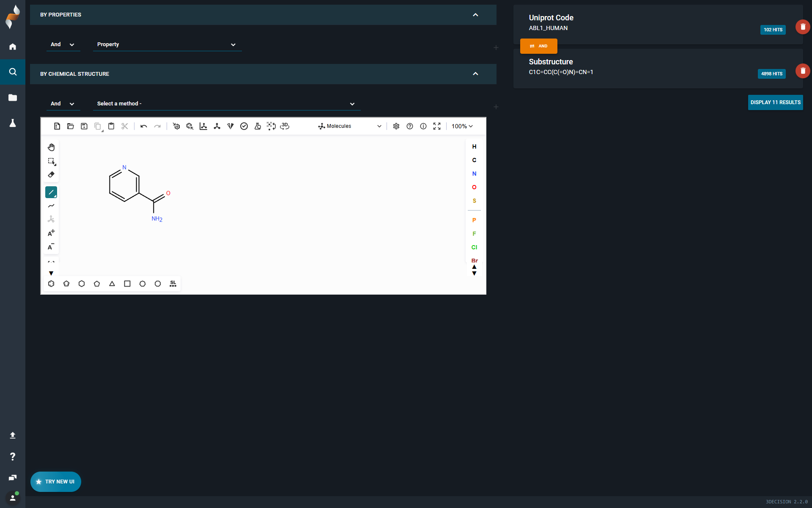Viewport: 812px width, 508px height.
Task: Open the Molecules mode dropdown
Action: (350, 126)
